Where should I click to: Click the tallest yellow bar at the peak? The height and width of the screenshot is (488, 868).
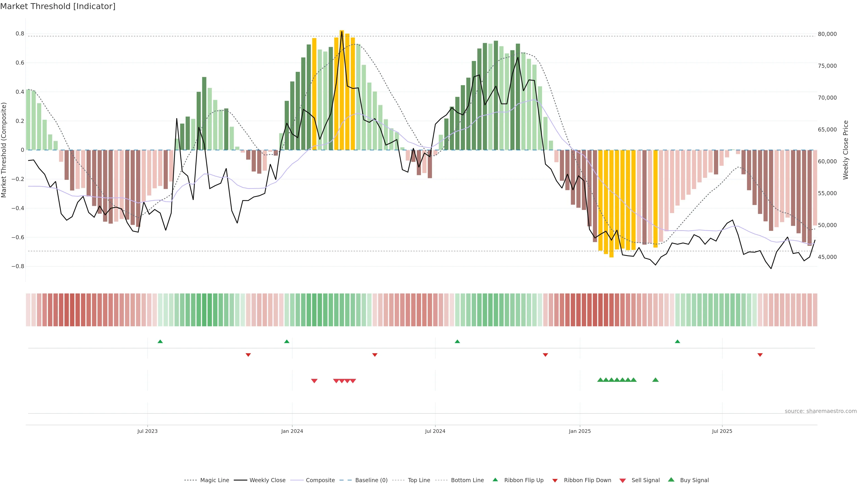pyautogui.click(x=342, y=90)
